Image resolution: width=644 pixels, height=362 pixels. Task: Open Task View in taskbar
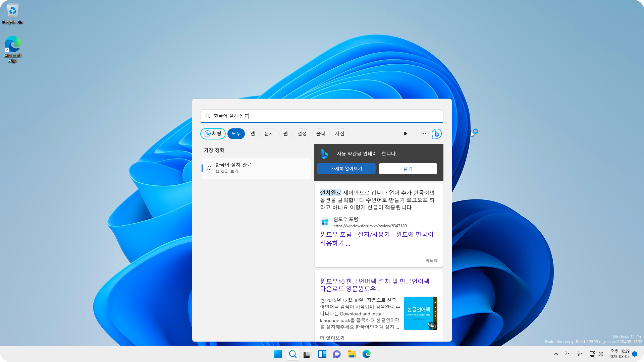coord(307,354)
